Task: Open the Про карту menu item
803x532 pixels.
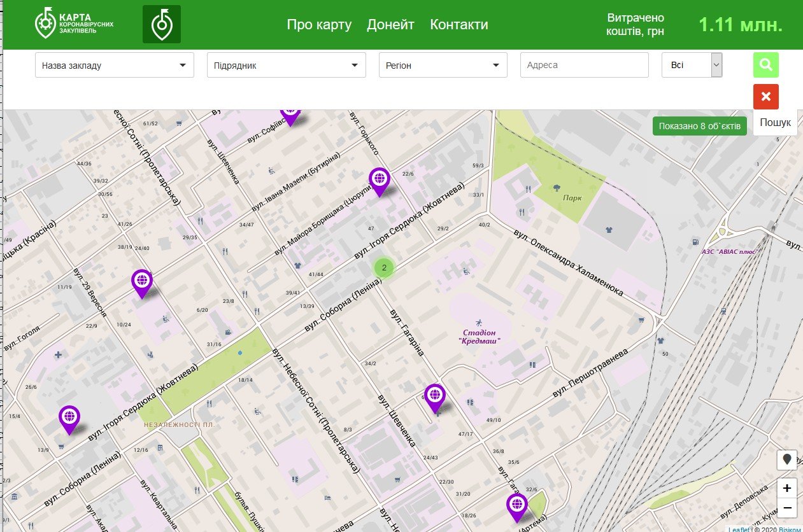Action: pyautogui.click(x=319, y=25)
